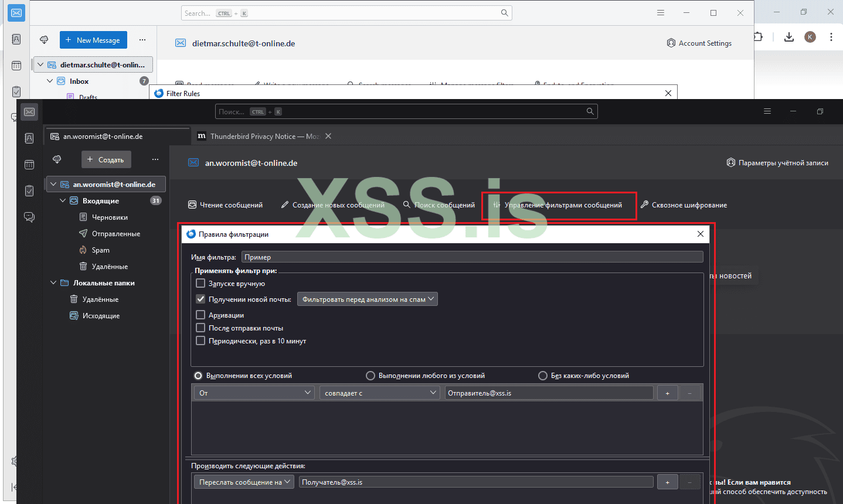
Task: Open the совпадает с operator dropdown
Action: click(x=380, y=393)
